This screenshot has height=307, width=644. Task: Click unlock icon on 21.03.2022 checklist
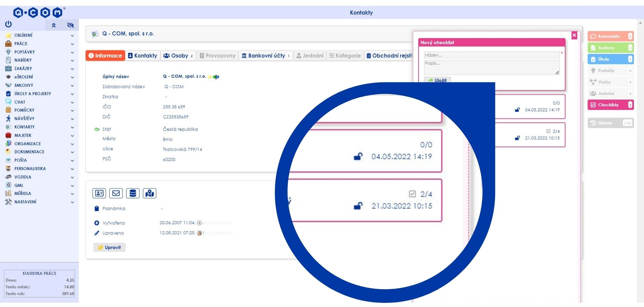point(518,138)
